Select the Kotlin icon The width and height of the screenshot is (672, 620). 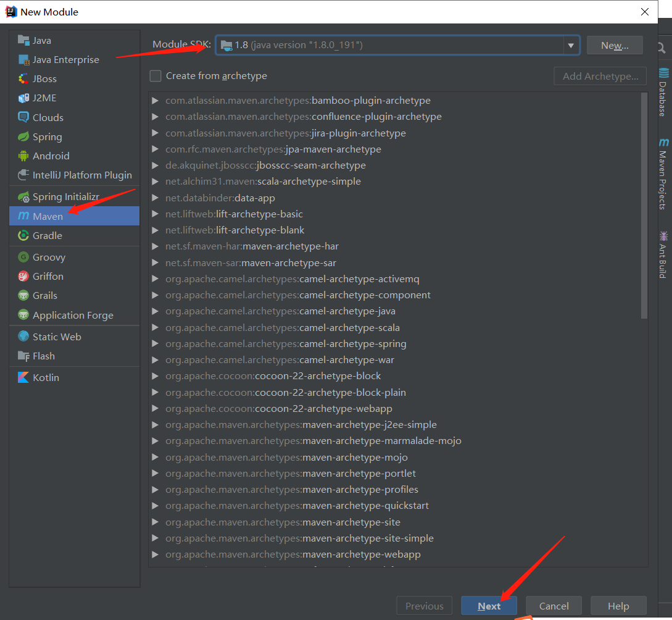(23, 377)
